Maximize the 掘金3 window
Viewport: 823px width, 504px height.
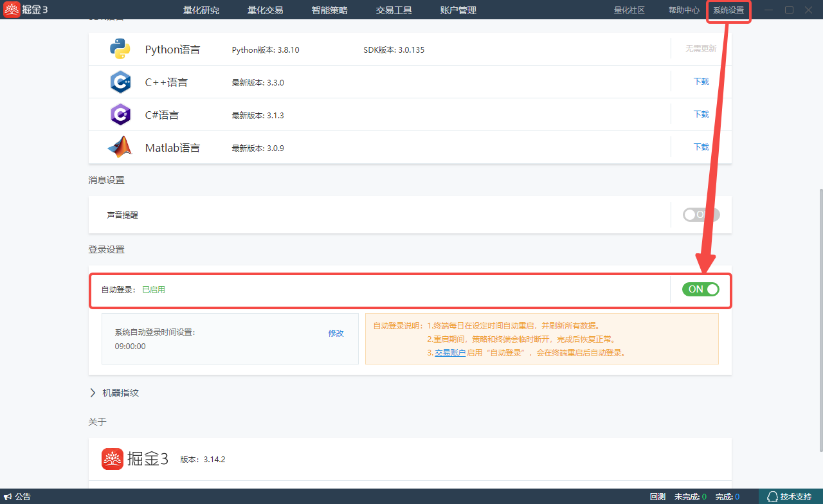[x=789, y=10]
